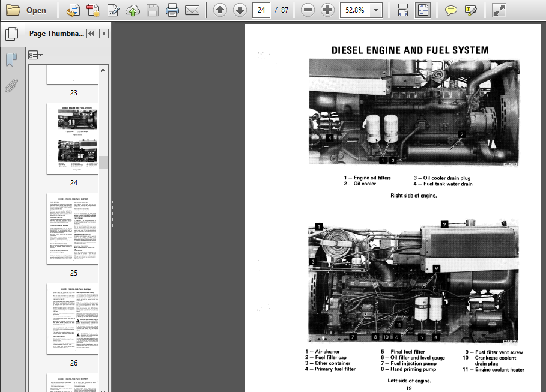
Task: Click the legend text 'Fuel injection pump'
Action: click(x=413, y=363)
